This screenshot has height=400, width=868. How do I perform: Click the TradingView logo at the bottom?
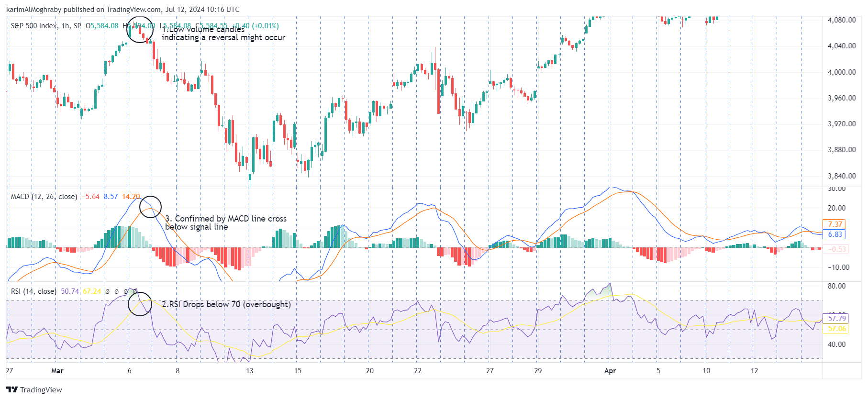[34, 389]
